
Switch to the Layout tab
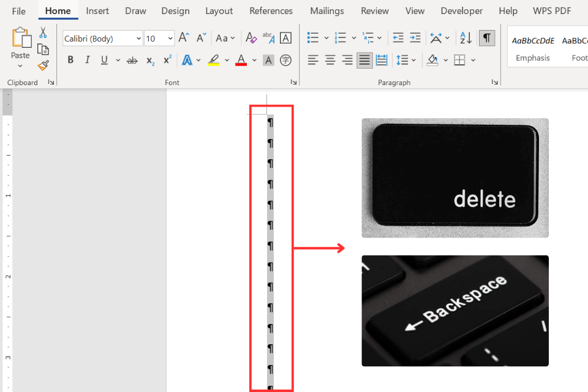click(x=219, y=11)
